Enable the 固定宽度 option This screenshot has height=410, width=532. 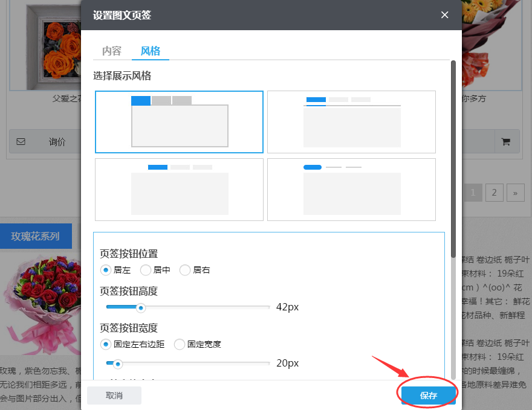[x=179, y=344]
